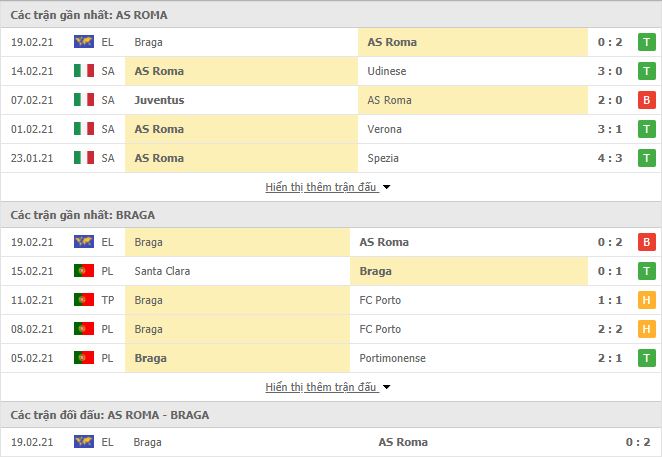
Task: Click the Portugal flag on 05.02.21 row
Action: [84, 358]
